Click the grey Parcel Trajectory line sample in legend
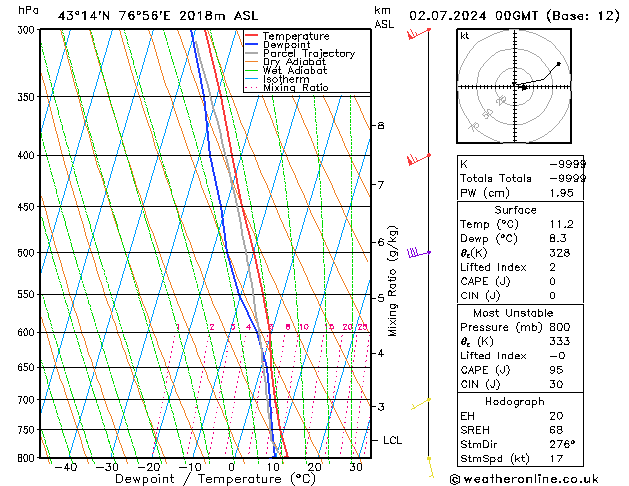This screenshot has height=486, width=629. click(252, 53)
